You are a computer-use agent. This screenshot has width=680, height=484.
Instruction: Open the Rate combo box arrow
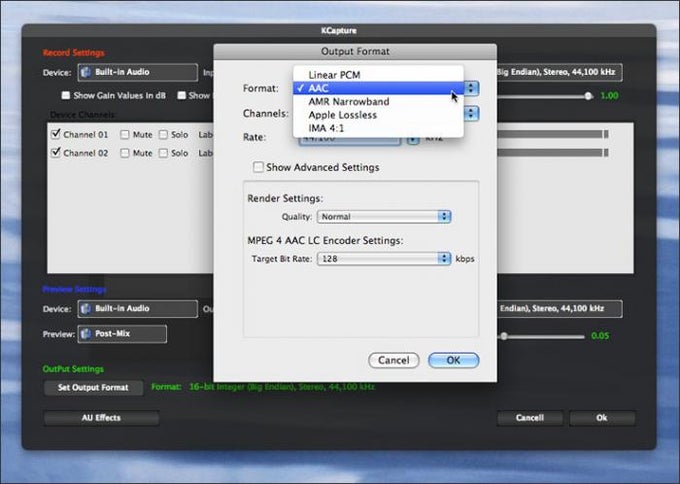[x=413, y=140]
